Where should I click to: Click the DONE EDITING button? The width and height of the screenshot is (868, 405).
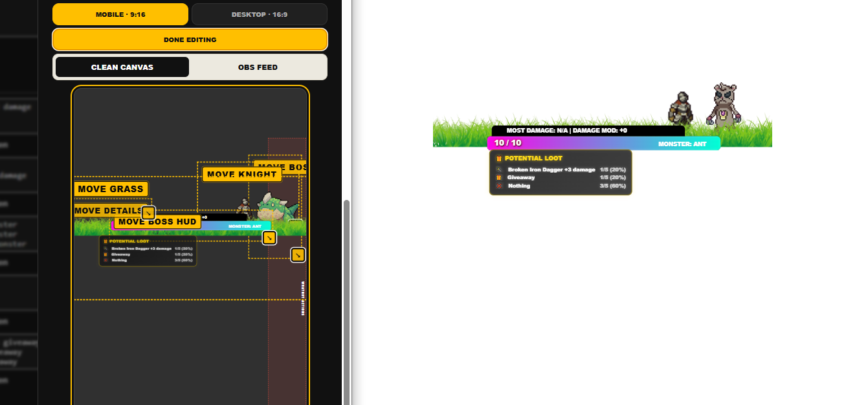pyautogui.click(x=190, y=39)
